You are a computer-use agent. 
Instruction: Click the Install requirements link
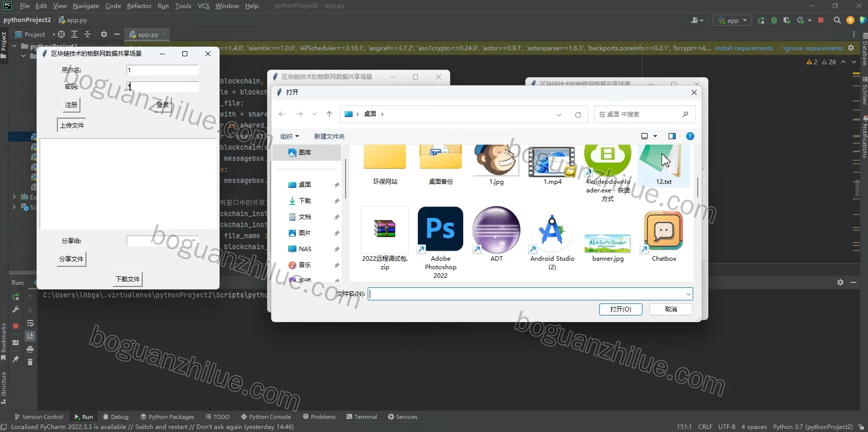point(744,48)
